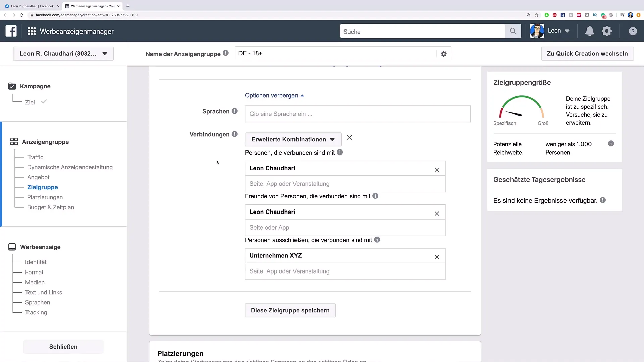Viewport: 644px width, 362px height.
Task: Go to Format under Werbeanzeige
Action: (34, 272)
